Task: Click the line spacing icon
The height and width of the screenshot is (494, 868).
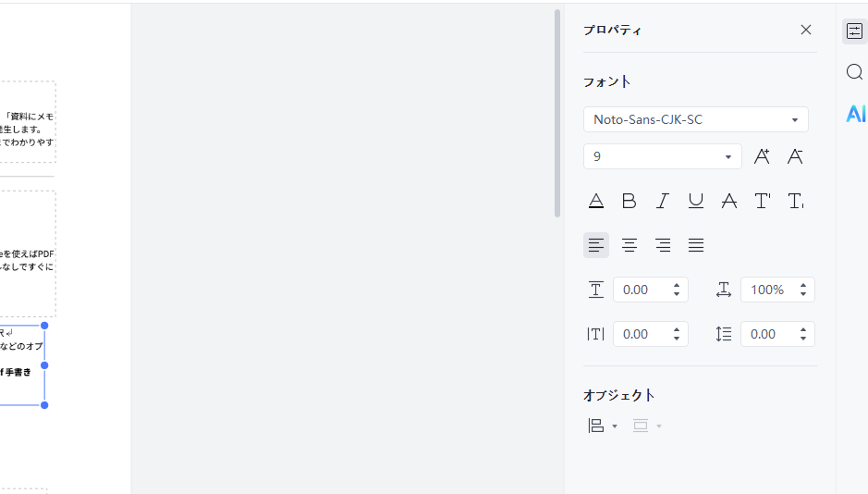Action: click(x=723, y=334)
